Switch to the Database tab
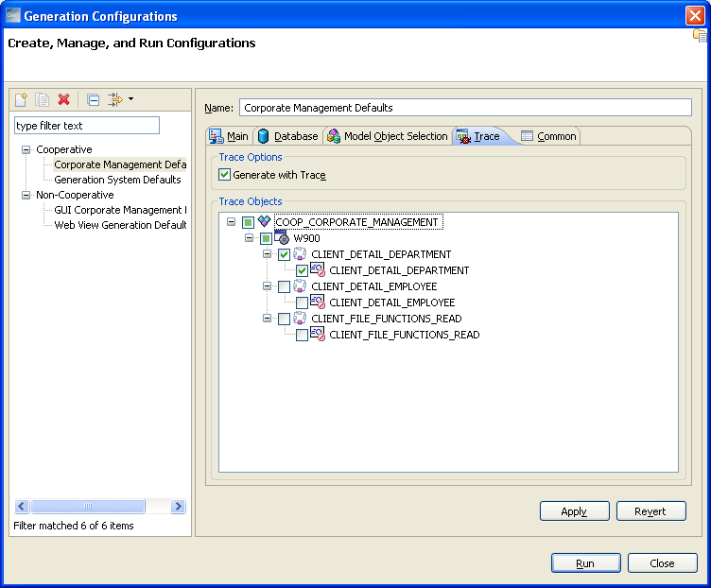711x588 pixels. click(287, 136)
